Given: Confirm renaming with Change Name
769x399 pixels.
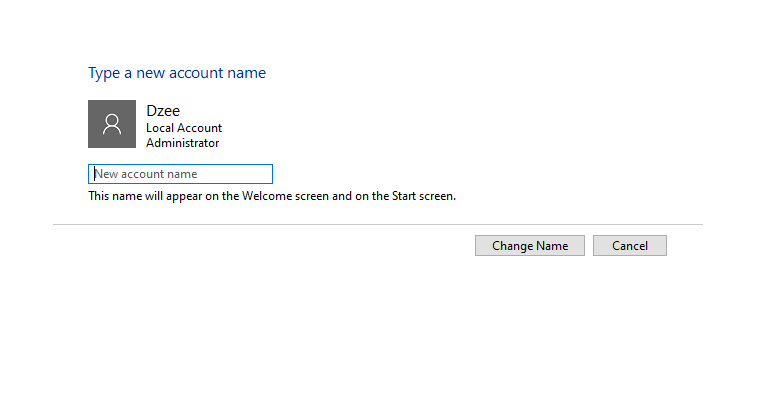Looking at the screenshot, I should click(x=530, y=246).
